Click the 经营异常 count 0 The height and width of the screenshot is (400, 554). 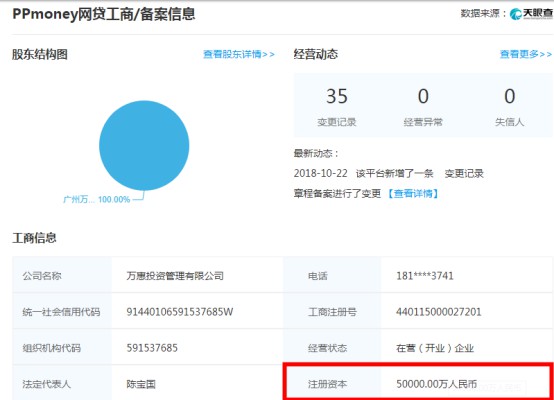423,96
